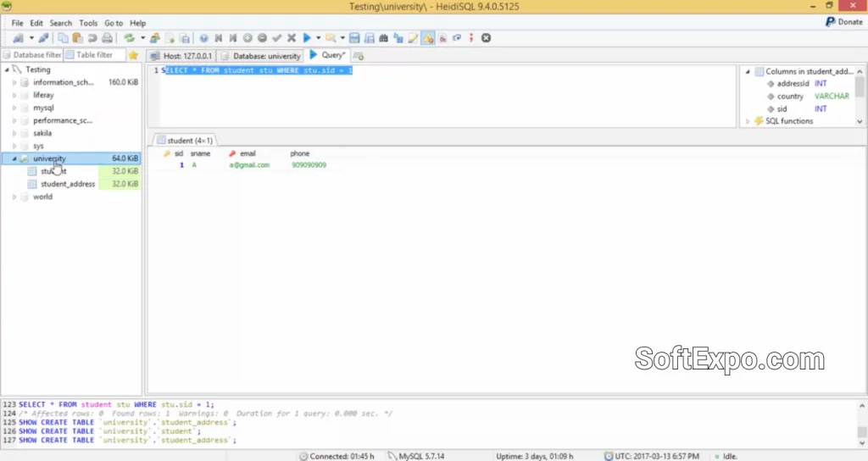Expand the liferay database node
The image size is (868, 461).
(x=14, y=95)
